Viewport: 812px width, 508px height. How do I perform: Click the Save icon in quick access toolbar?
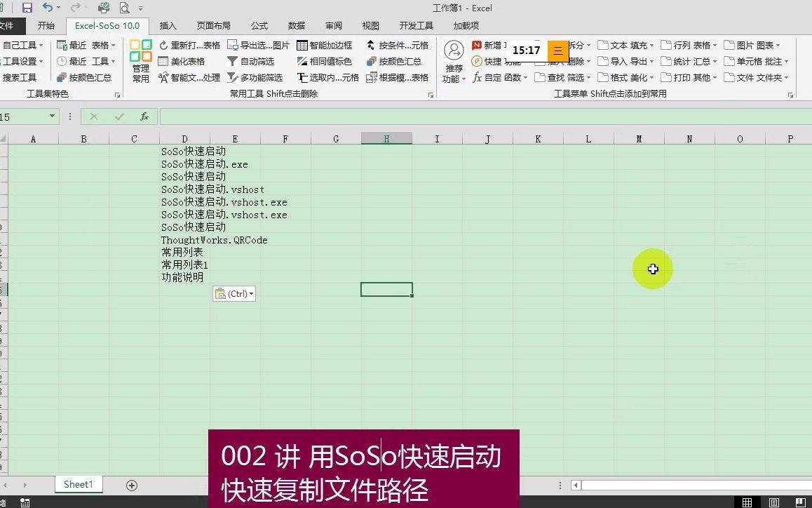point(27,7)
